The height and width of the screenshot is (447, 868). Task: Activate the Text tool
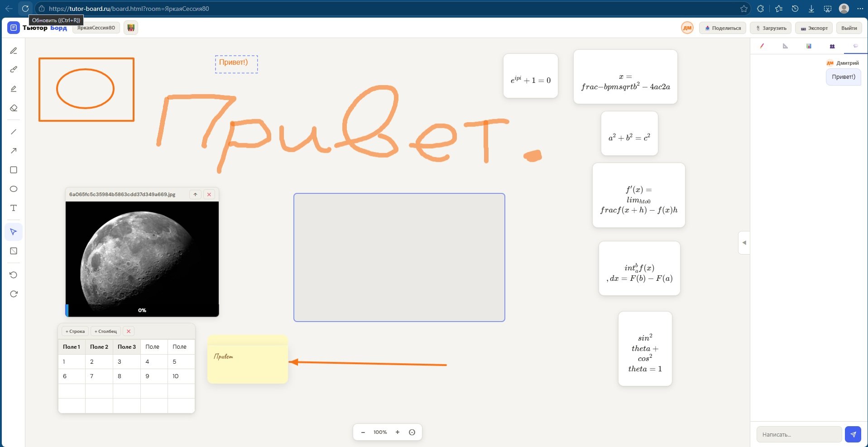click(x=14, y=208)
